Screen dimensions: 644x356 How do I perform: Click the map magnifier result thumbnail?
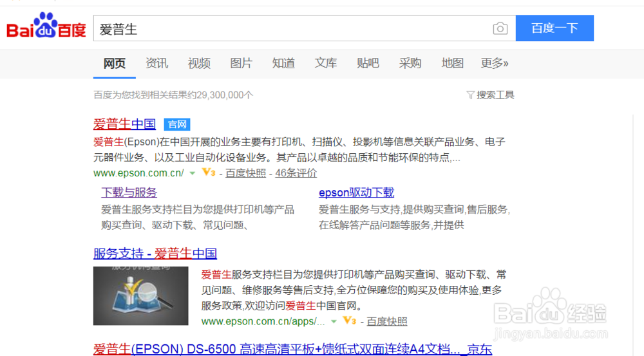[x=140, y=295]
